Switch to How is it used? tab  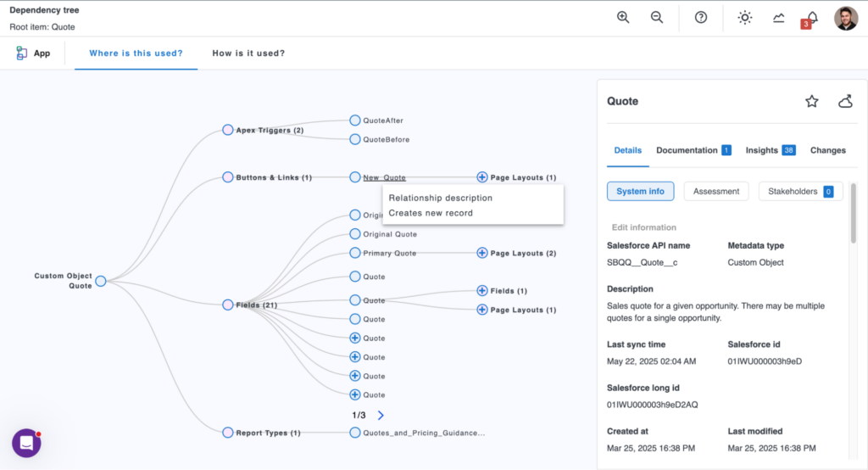[248, 53]
